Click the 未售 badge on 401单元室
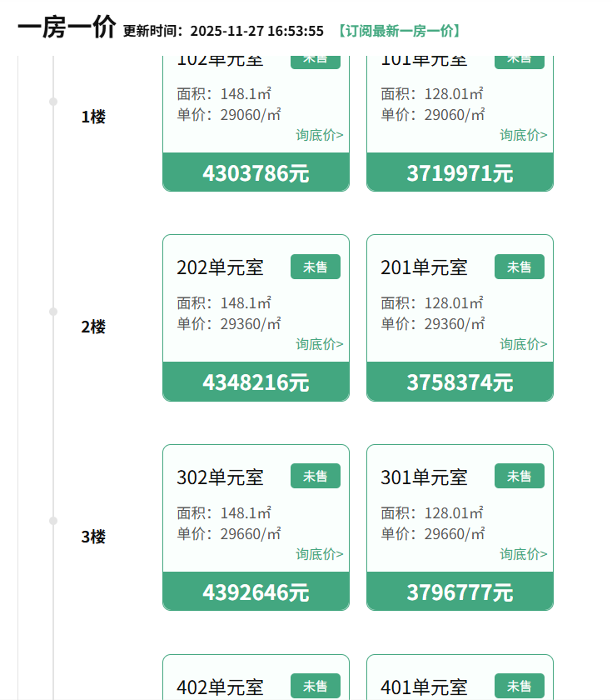 tap(519, 686)
